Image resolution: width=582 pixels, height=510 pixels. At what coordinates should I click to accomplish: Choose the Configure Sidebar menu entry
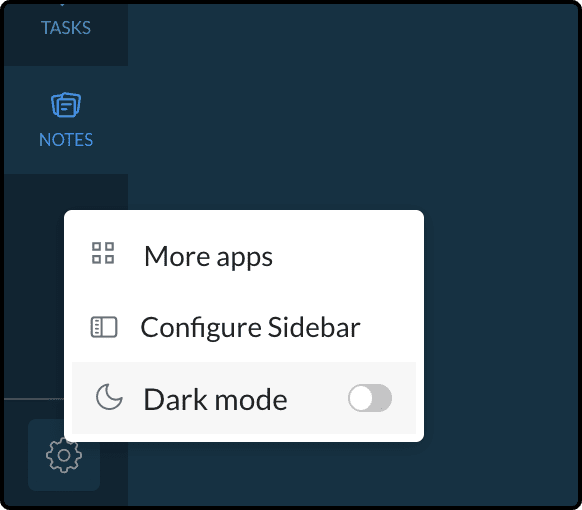[x=244, y=327]
